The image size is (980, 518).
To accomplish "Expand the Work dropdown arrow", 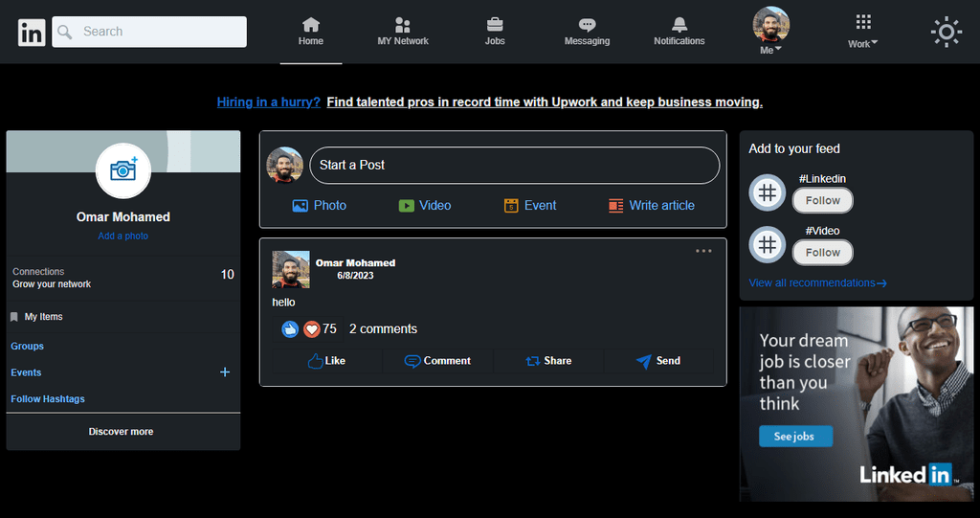I will [x=875, y=42].
